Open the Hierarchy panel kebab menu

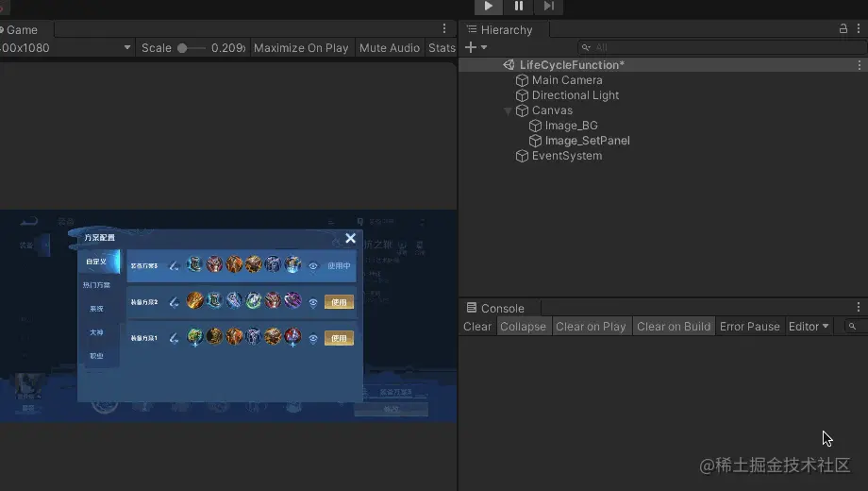[859, 28]
